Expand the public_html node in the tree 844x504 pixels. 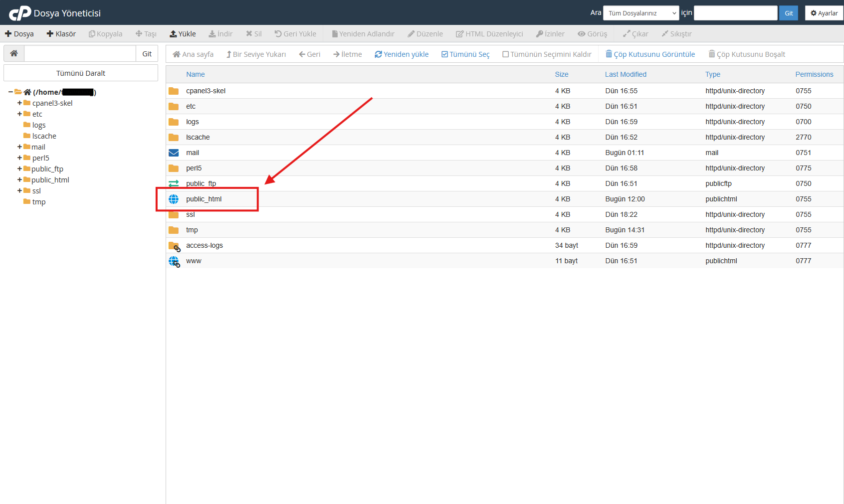click(x=19, y=180)
